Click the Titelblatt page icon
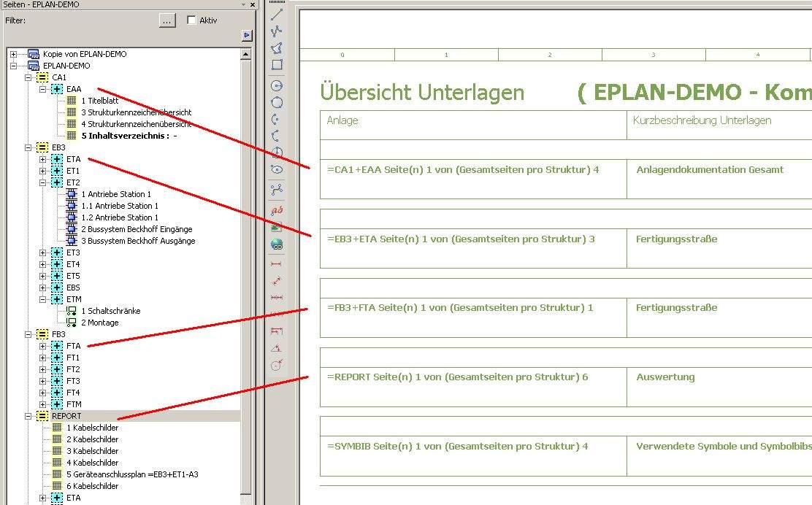 coord(72,101)
